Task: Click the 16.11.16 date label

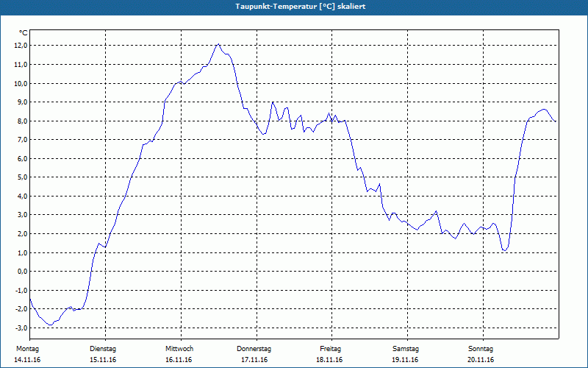Action: (x=179, y=360)
